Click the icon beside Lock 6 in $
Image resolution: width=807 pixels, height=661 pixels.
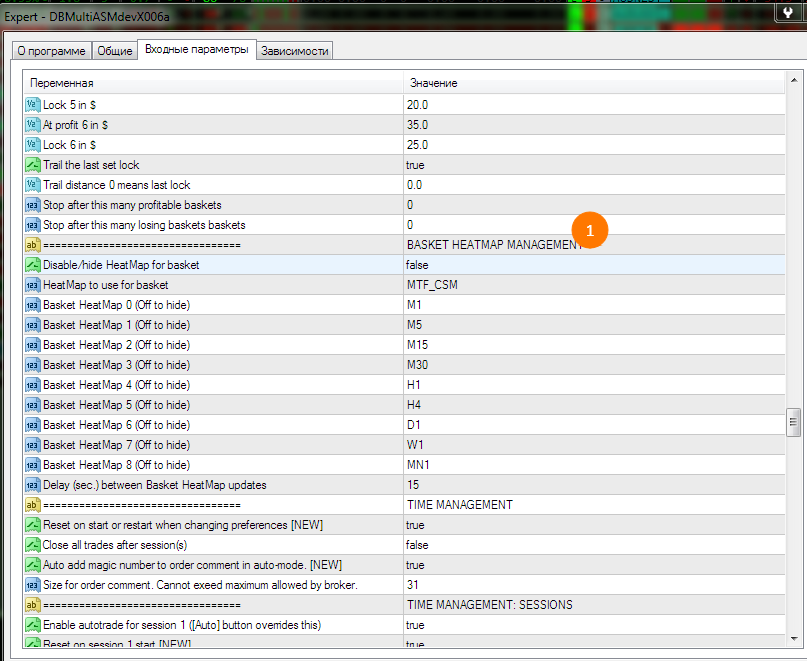pos(32,145)
